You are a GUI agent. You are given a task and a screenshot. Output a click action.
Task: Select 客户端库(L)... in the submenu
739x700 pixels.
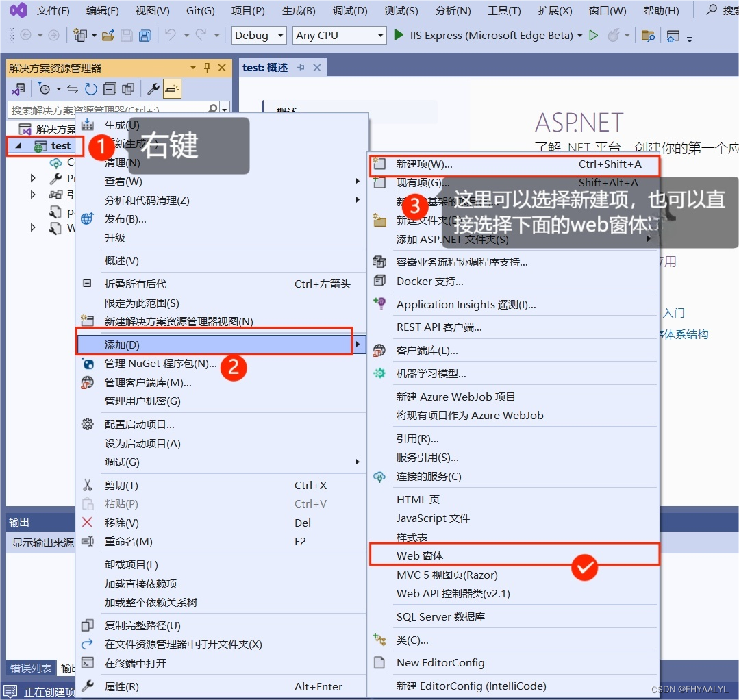click(514, 350)
